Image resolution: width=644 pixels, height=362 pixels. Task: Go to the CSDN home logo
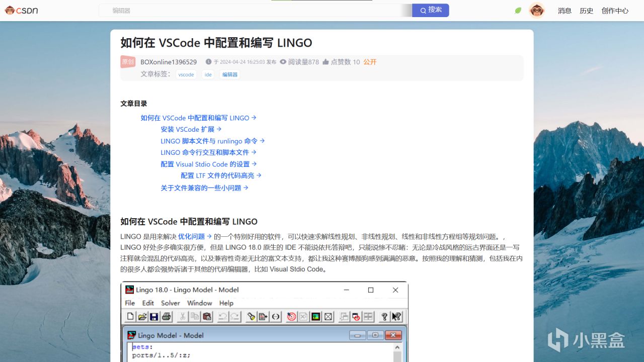coord(22,10)
